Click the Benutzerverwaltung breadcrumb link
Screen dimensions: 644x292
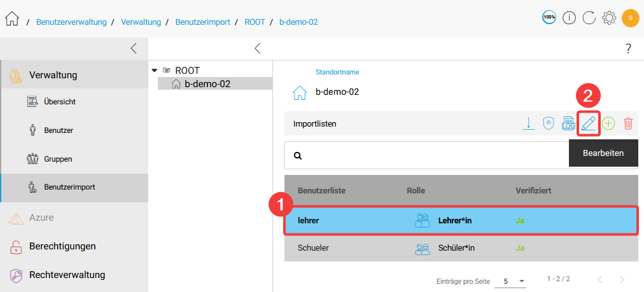(x=71, y=22)
